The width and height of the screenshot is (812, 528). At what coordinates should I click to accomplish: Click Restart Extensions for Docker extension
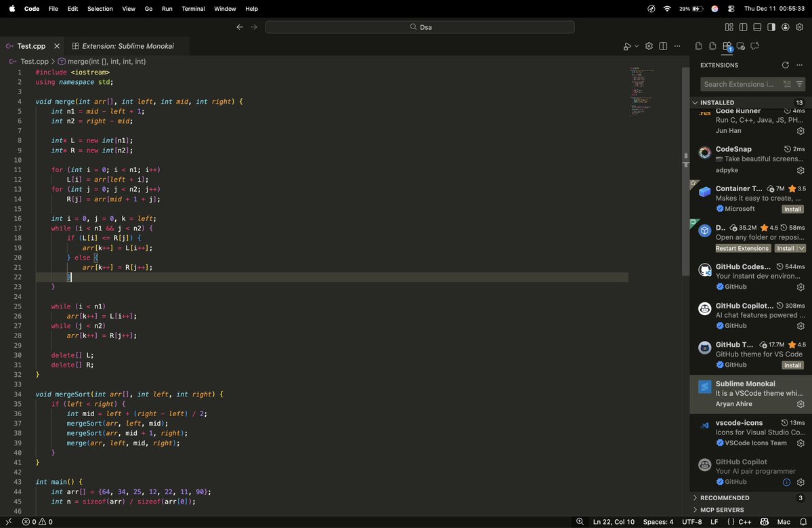(x=742, y=248)
